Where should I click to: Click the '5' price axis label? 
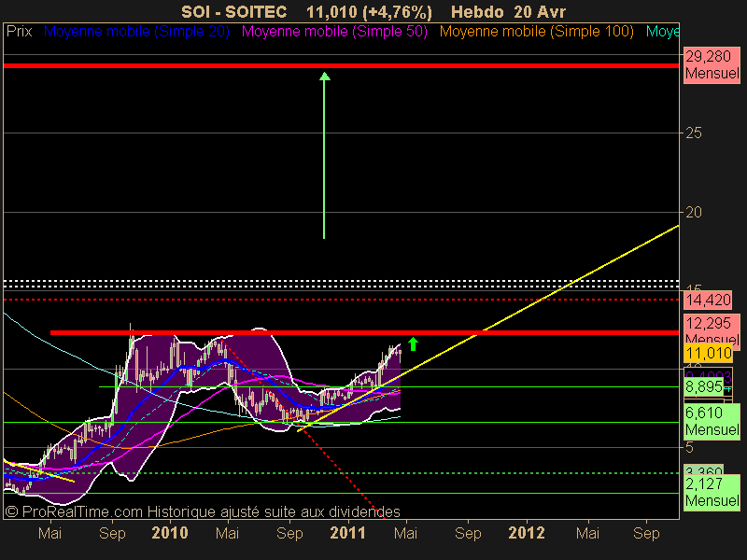(689, 448)
